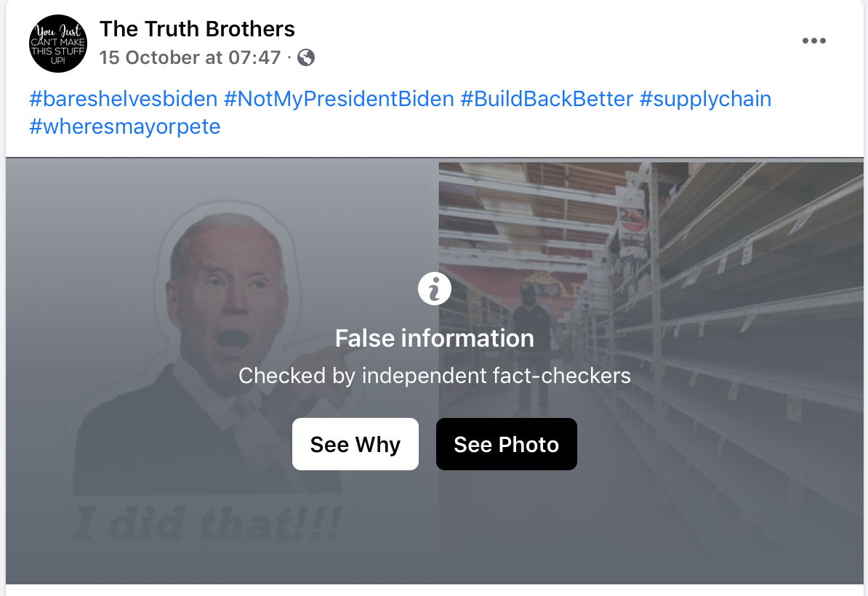This screenshot has height=596, width=868.
Task: Open the #supplychain hashtag
Action: tap(707, 99)
